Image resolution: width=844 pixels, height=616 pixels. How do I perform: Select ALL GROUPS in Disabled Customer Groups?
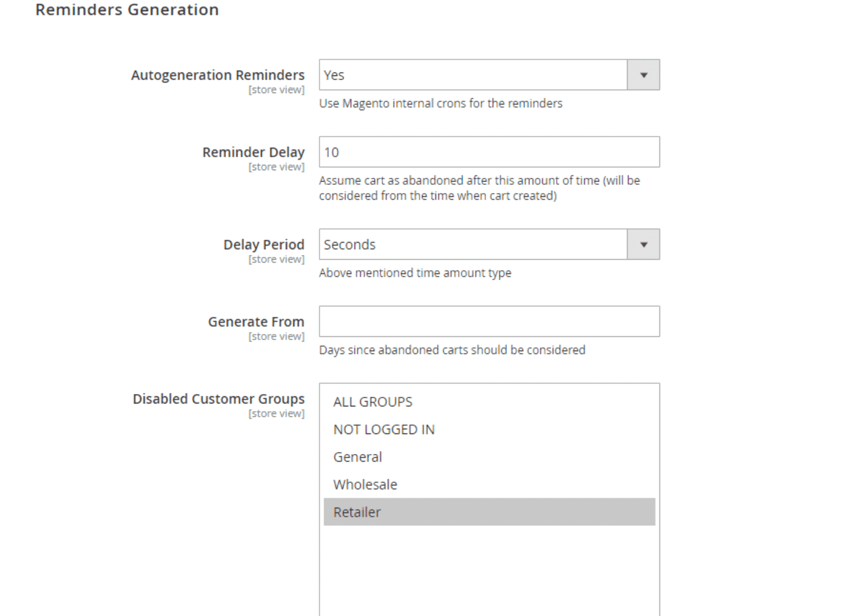(x=489, y=402)
